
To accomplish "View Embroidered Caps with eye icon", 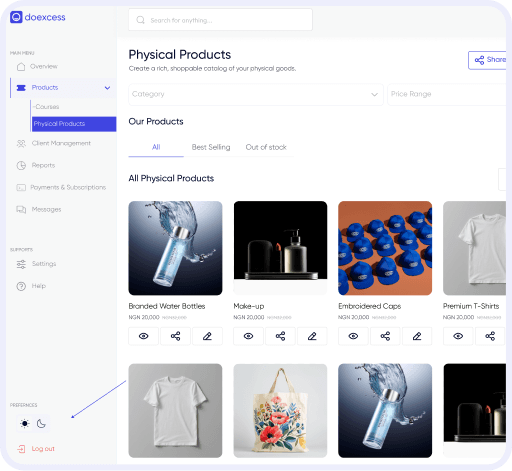I will (x=353, y=336).
